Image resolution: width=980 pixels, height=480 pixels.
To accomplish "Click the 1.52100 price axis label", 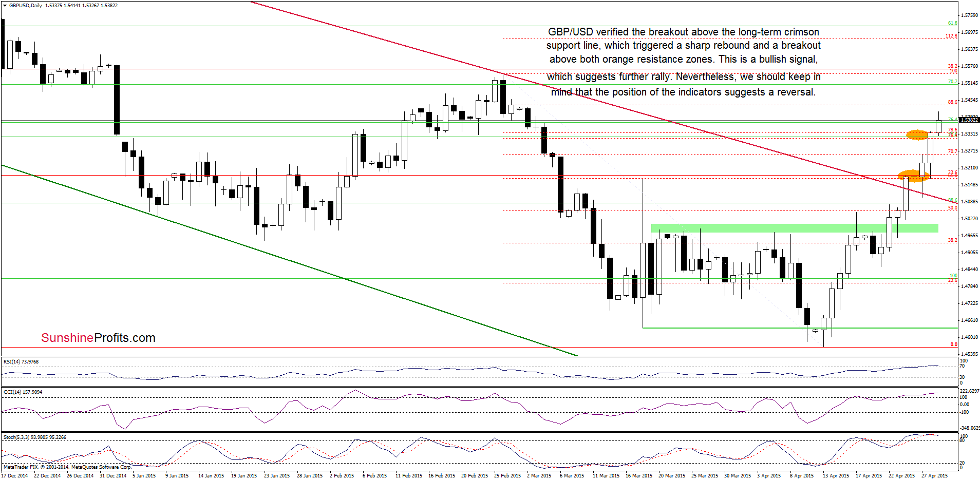I will point(969,168).
